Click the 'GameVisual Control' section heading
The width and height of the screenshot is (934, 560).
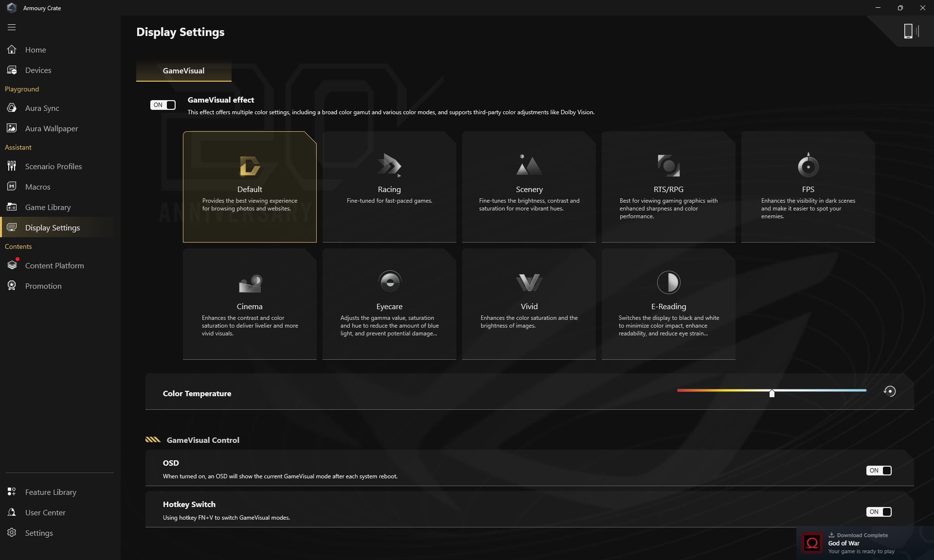click(203, 440)
